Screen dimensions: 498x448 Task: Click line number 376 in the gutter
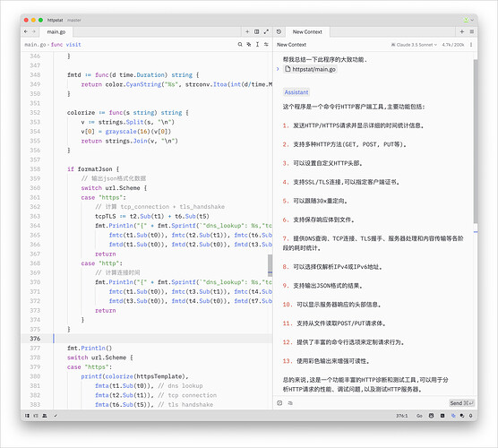click(x=35, y=339)
